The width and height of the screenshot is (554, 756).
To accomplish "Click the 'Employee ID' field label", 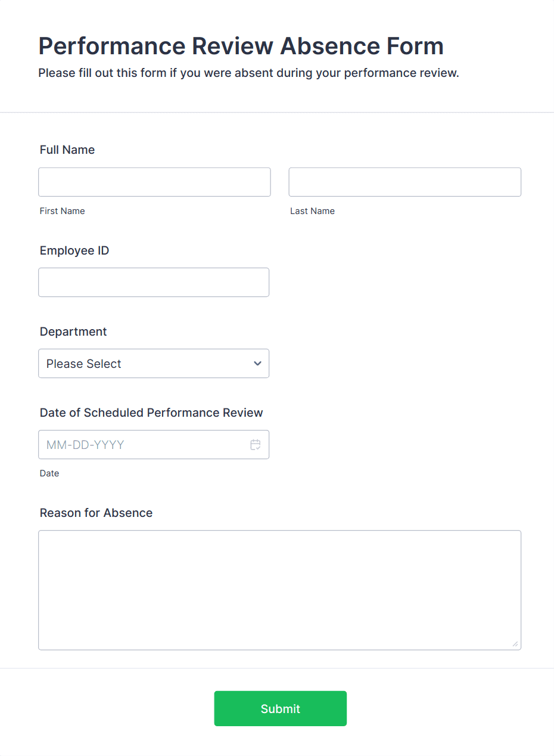I will tap(74, 250).
